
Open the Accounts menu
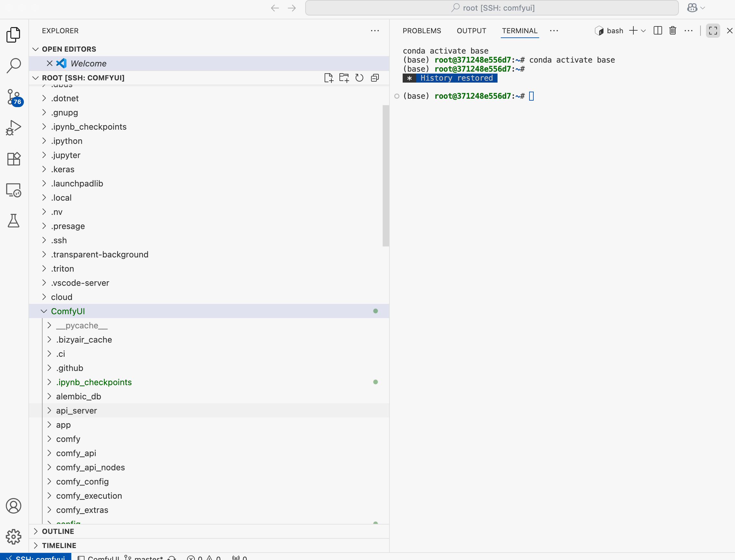[14, 506]
